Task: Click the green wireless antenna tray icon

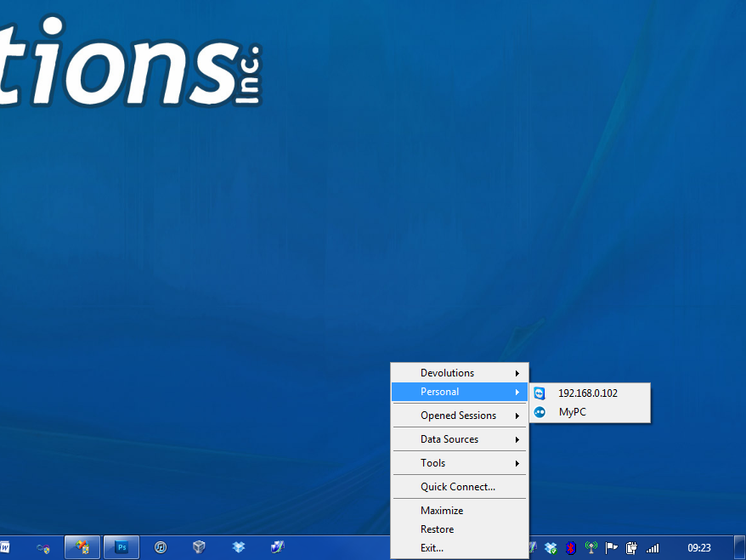Action: tap(591, 548)
